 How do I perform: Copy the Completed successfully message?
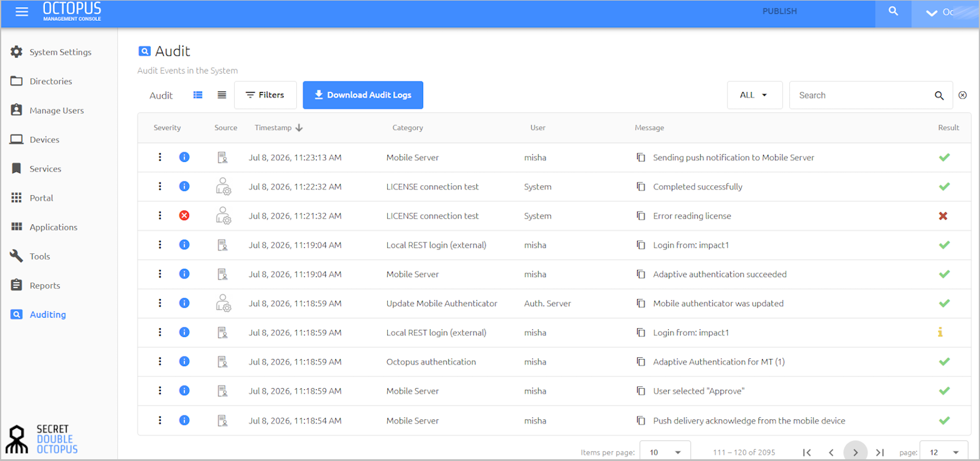[641, 186]
